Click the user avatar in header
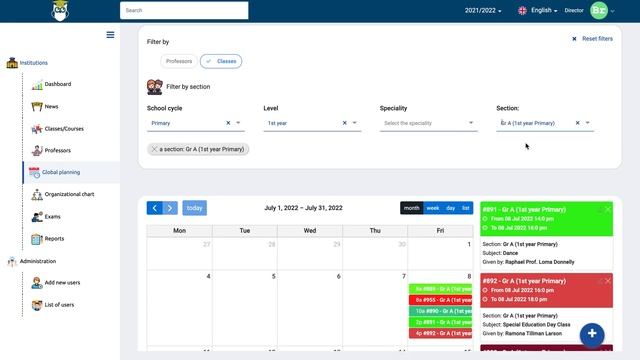The image size is (640, 360). 599,11
